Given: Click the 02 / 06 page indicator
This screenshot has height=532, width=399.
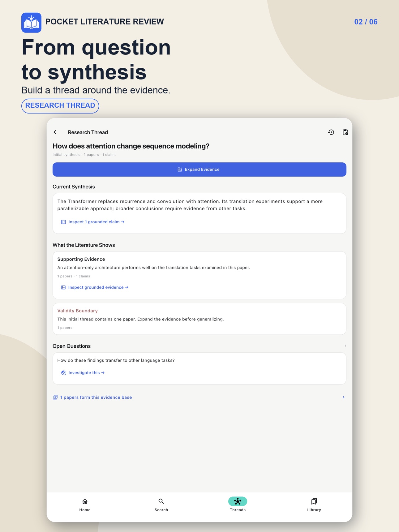Looking at the screenshot, I should pos(366,22).
